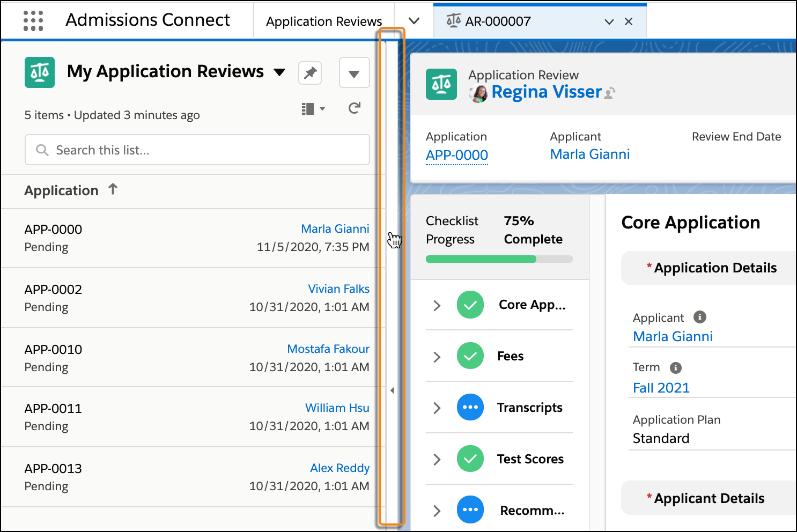Open Marla Gianni link under Application Details
797x532 pixels.
click(x=673, y=336)
